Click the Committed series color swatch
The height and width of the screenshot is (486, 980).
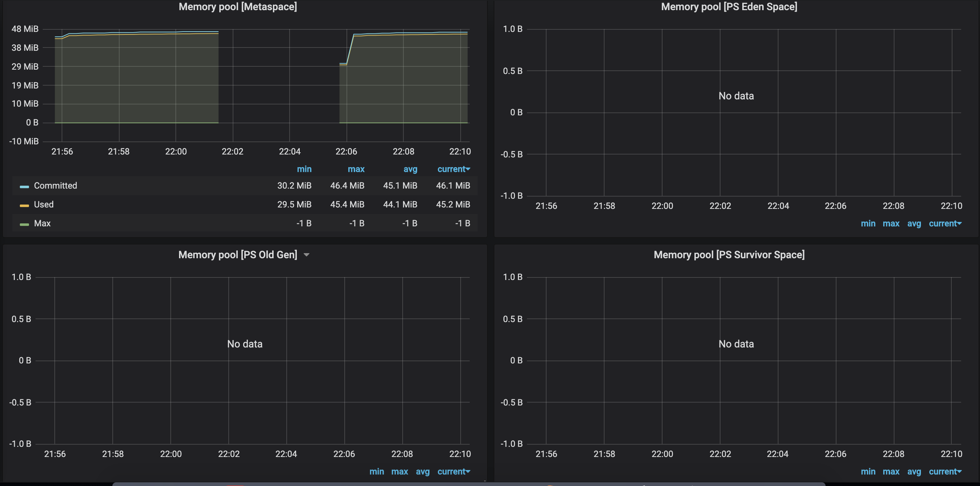click(24, 186)
